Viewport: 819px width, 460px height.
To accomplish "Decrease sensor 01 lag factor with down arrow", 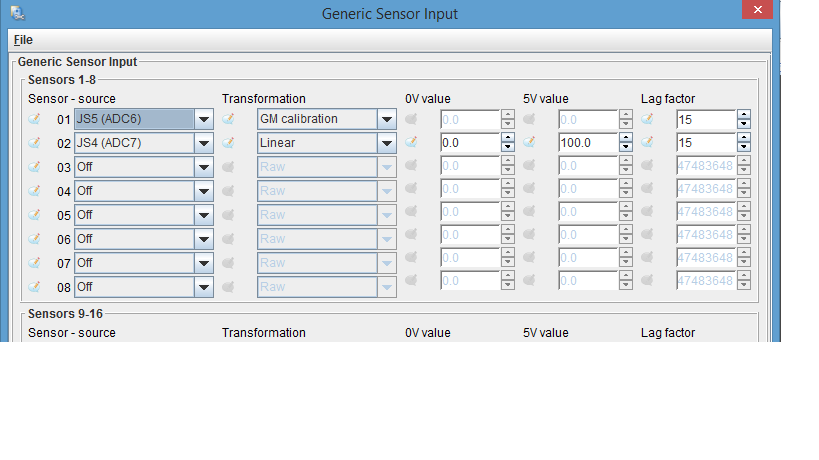I will 744,124.
